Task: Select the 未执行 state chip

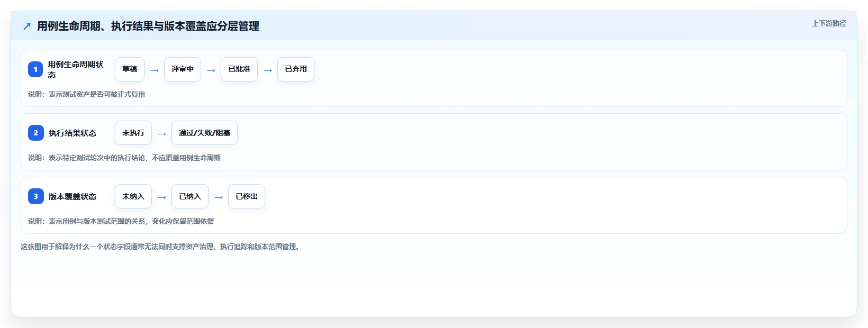Action: (x=133, y=133)
